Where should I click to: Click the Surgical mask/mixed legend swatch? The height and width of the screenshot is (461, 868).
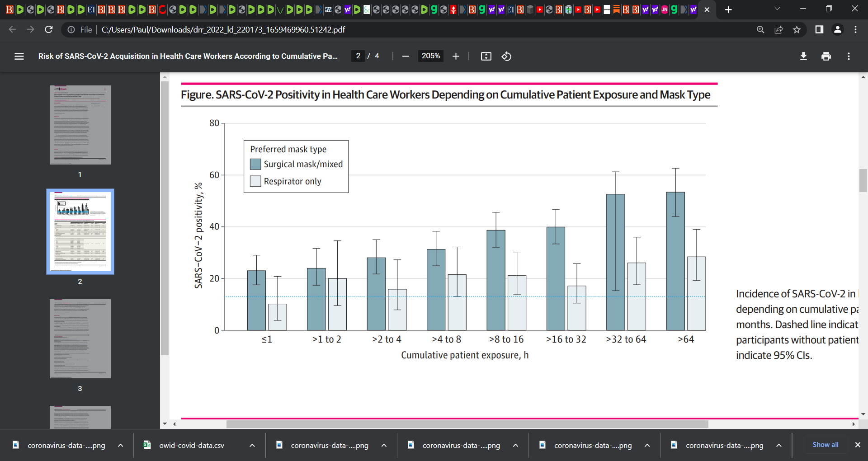[255, 164]
